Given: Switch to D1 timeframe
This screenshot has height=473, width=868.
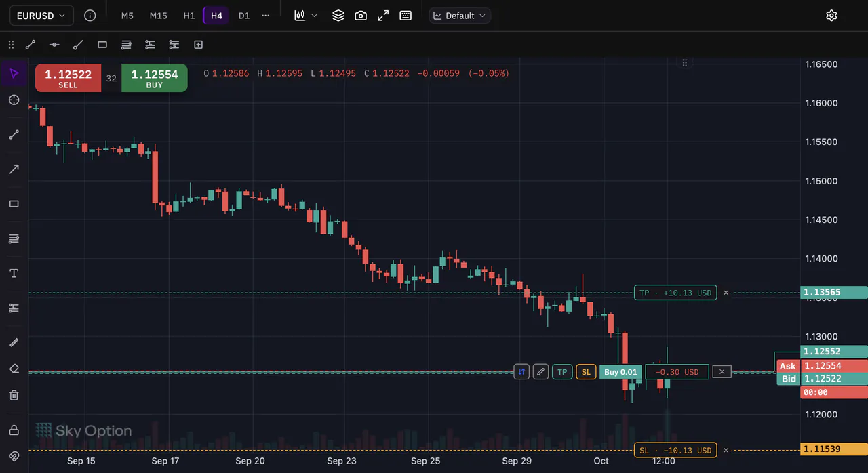Looking at the screenshot, I should pos(244,15).
